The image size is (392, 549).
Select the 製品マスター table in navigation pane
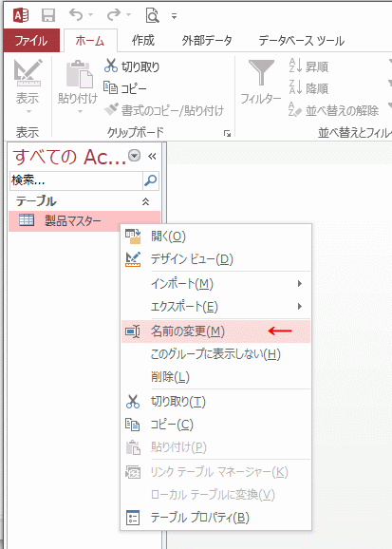(84, 221)
